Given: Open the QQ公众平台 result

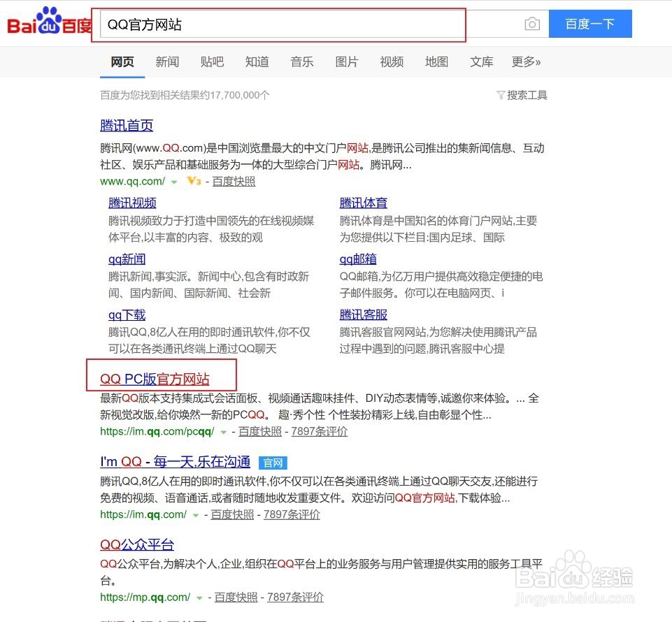Looking at the screenshot, I should coord(137,545).
